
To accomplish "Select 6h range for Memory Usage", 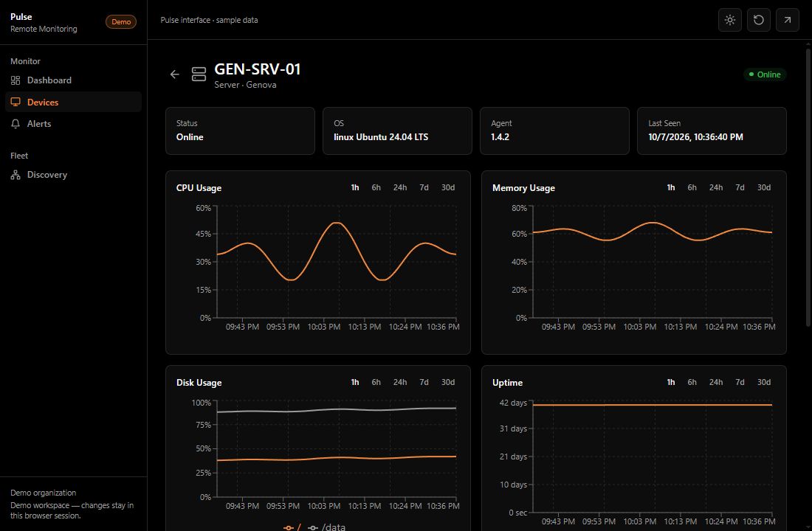I will coord(692,187).
